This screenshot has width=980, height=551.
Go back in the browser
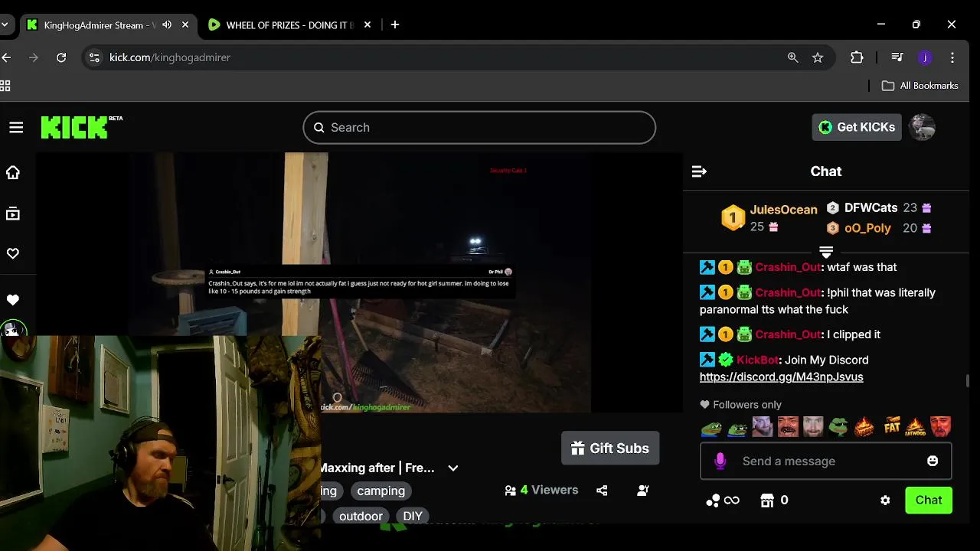(6, 57)
